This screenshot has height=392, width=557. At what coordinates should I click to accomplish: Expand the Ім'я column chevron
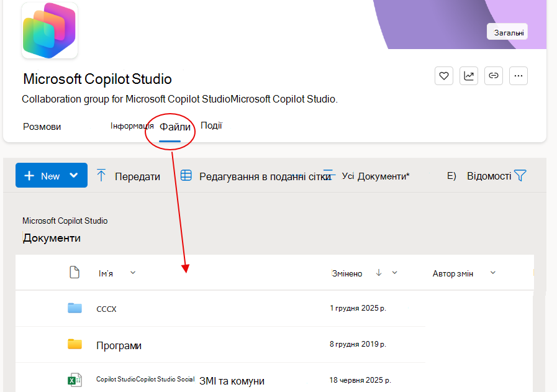coord(133,273)
